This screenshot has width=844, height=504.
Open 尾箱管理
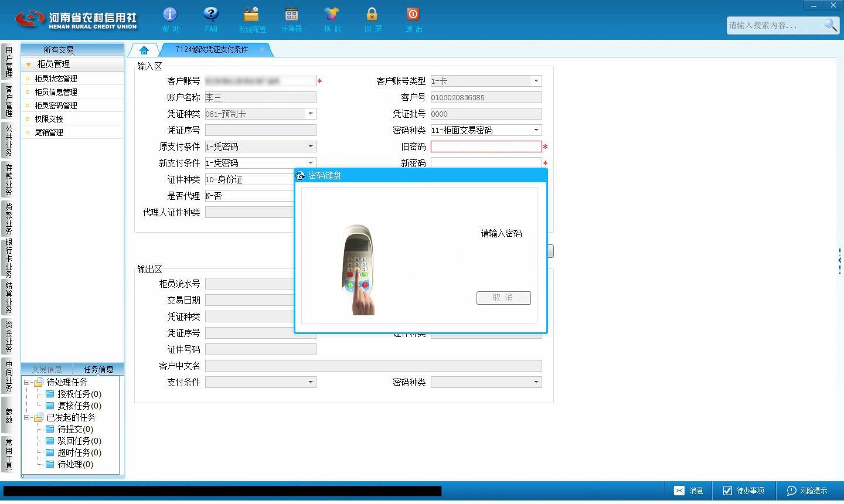[49, 132]
